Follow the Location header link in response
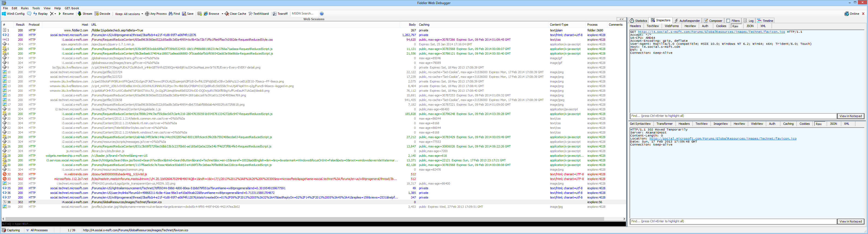Screen dimensions: 868x234 (x=723, y=139)
